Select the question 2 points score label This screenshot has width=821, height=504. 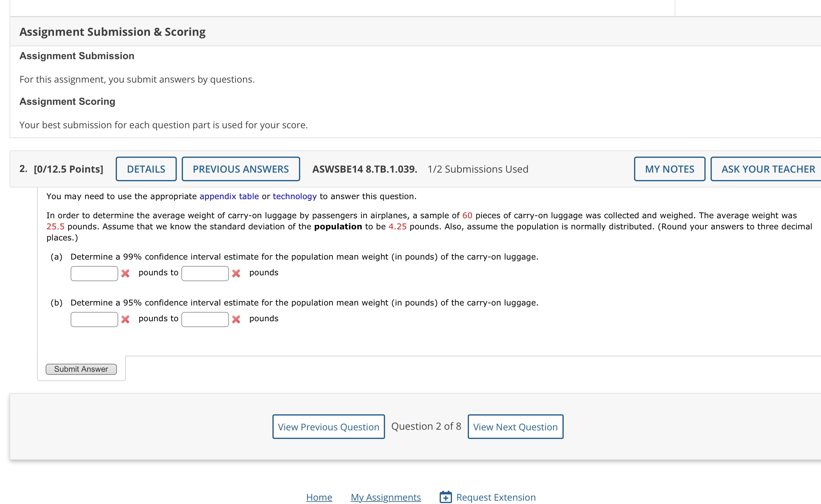pos(68,169)
